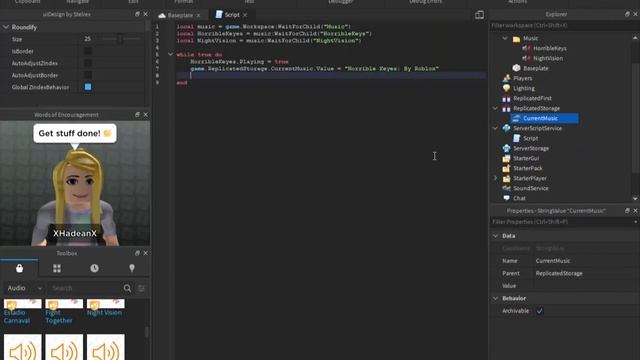Toggle the AutoAdjustBorder checkbox

click(x=88, y=75)
